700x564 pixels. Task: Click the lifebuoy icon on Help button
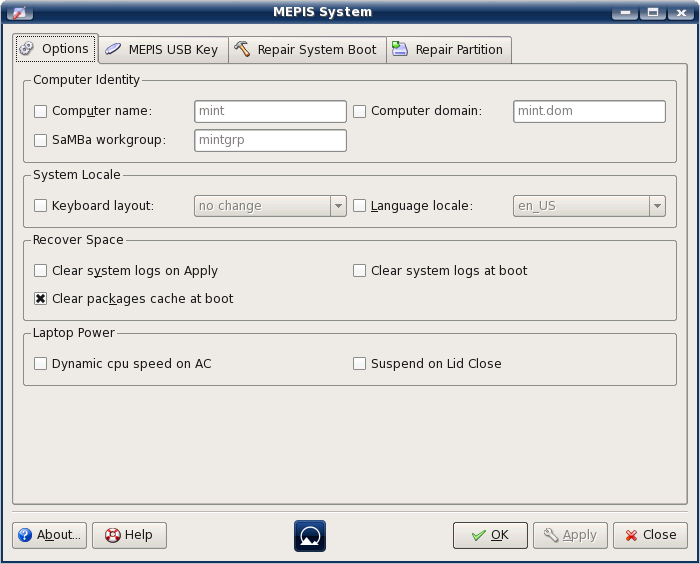[x=111, y=535]
